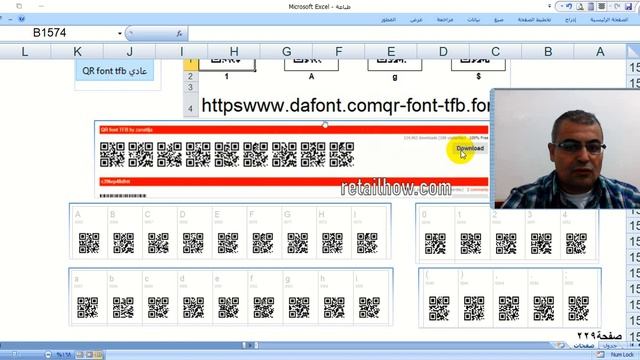640x360 pixels.
Task: Open the Data ribbon tab (بيانات)
Action: [473, 20]
